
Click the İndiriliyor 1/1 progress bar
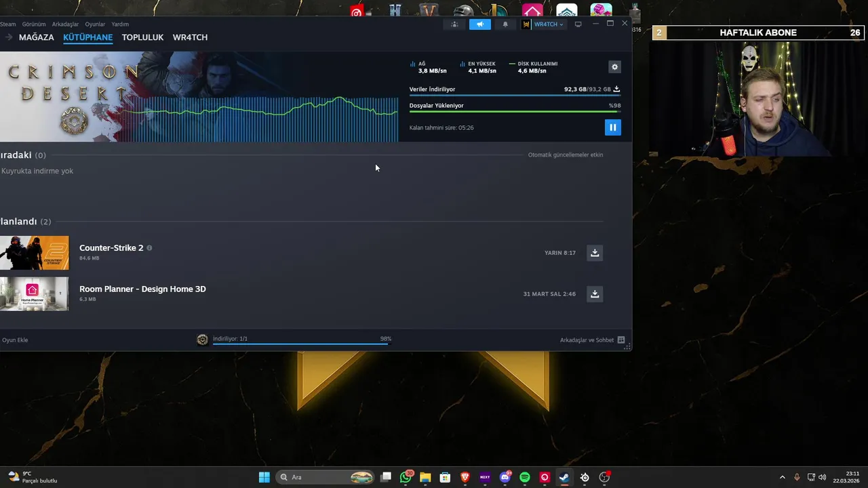pyautogui.click(x=302, y=344)
